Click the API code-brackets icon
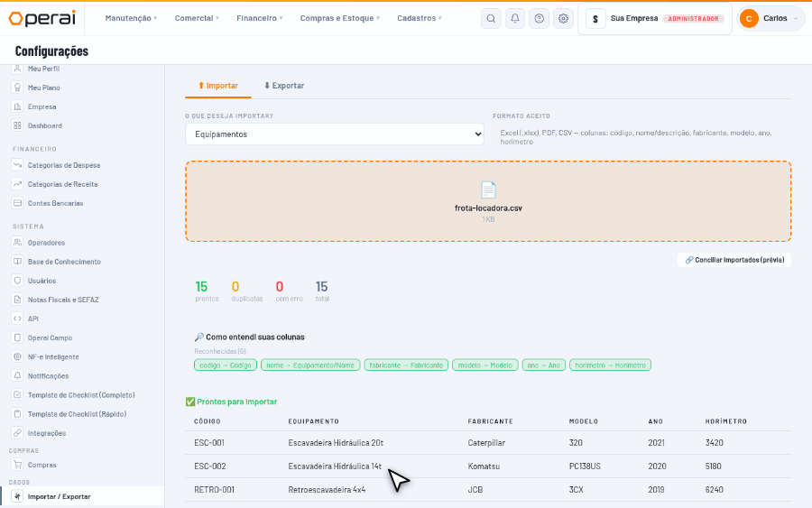The height and width of the screenshot is (508, 812). click(17, 319)
